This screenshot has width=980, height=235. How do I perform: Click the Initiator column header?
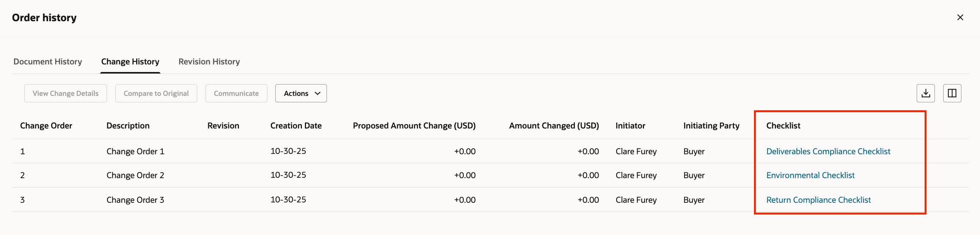coord(630,125)
